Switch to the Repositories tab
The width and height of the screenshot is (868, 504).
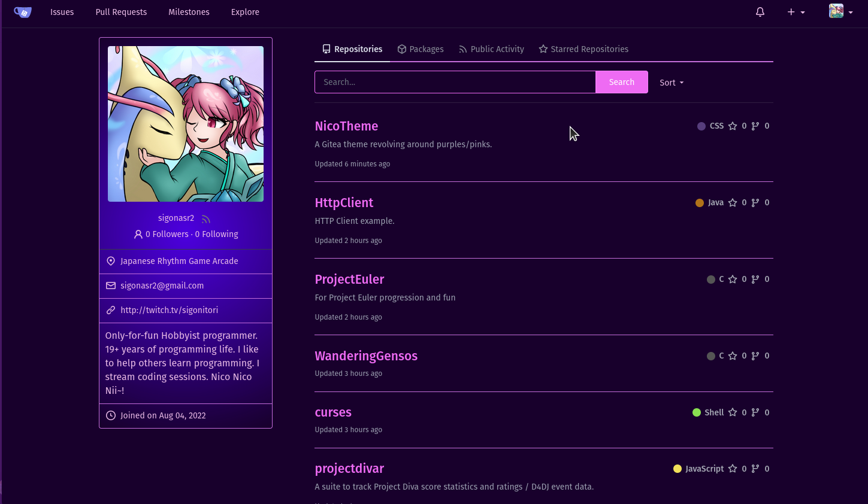pos(352,49)
